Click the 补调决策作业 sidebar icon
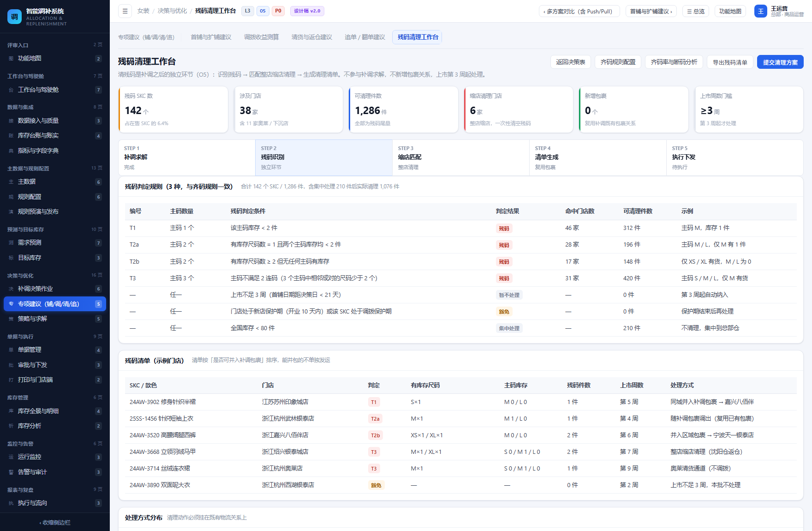Image resolution: width=812 pixels, height=531 pixels. 11,289
